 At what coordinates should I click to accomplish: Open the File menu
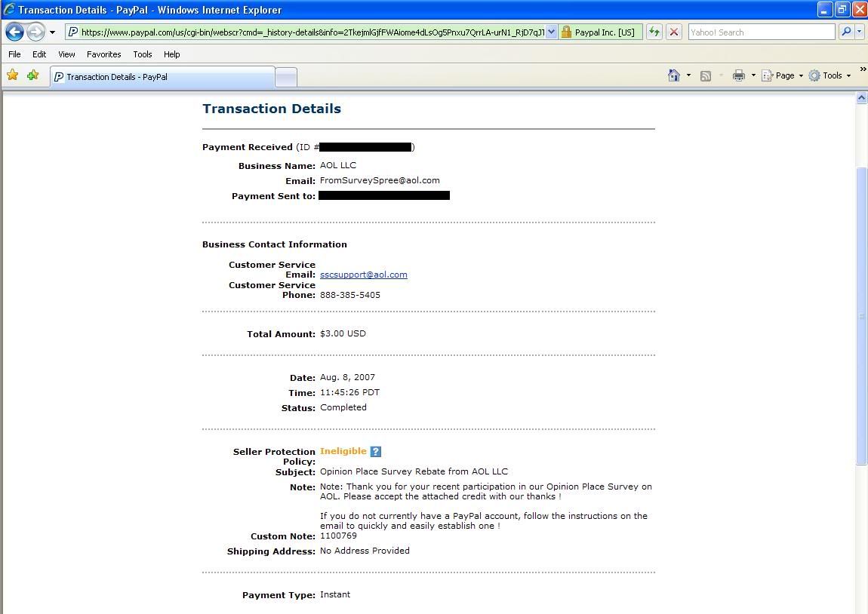(x=14, y=54)
